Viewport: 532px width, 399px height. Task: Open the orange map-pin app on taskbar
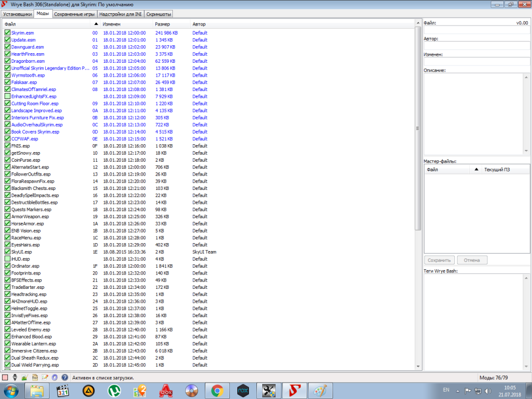point(140,391)
